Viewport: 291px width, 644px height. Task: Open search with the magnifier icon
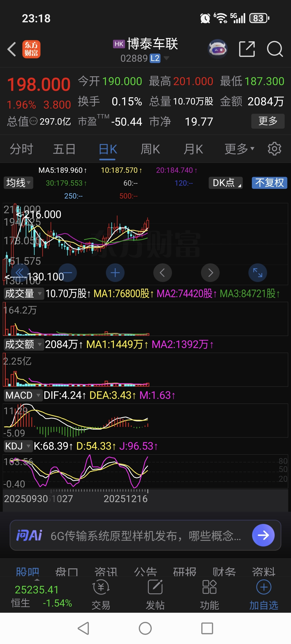click(275, 49)
